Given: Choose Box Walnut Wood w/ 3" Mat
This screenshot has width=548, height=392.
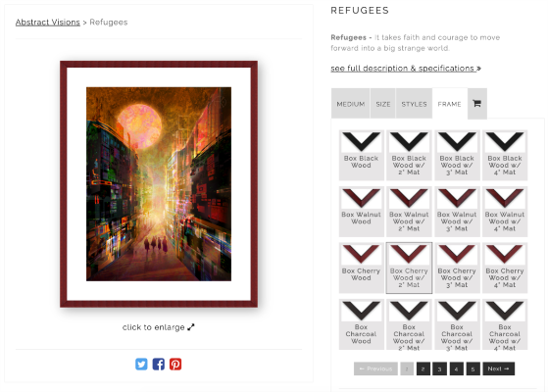Looking at the screenshot, I should coord(457,212).
